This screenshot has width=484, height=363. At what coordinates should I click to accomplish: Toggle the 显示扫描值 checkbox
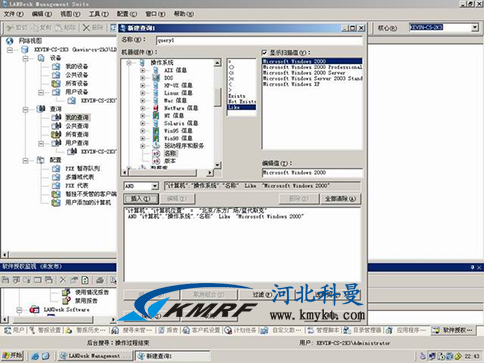pos(264,53)
